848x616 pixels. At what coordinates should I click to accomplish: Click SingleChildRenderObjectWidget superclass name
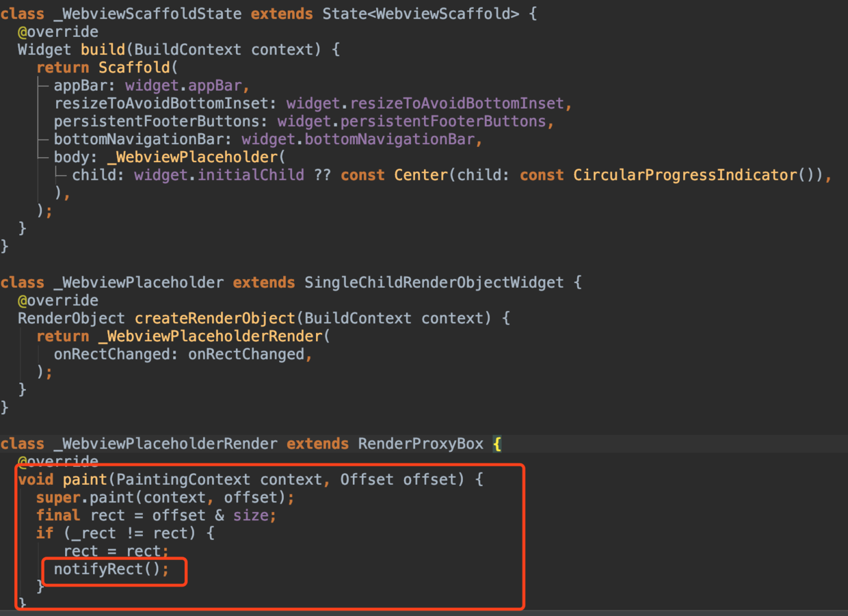click(434, 282)
